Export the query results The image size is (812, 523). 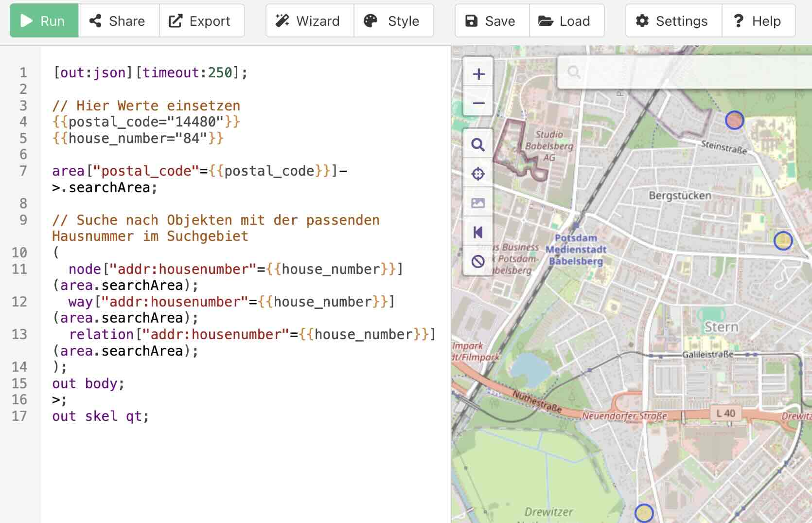click(x=201, y=20)
